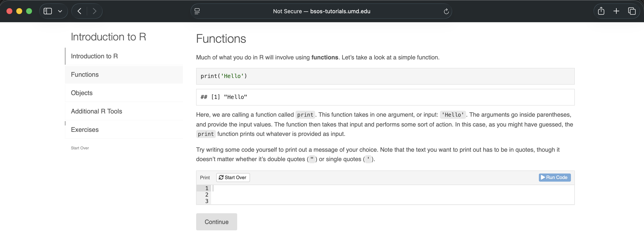Show the tab overview icon

click(x=632, y=11)
